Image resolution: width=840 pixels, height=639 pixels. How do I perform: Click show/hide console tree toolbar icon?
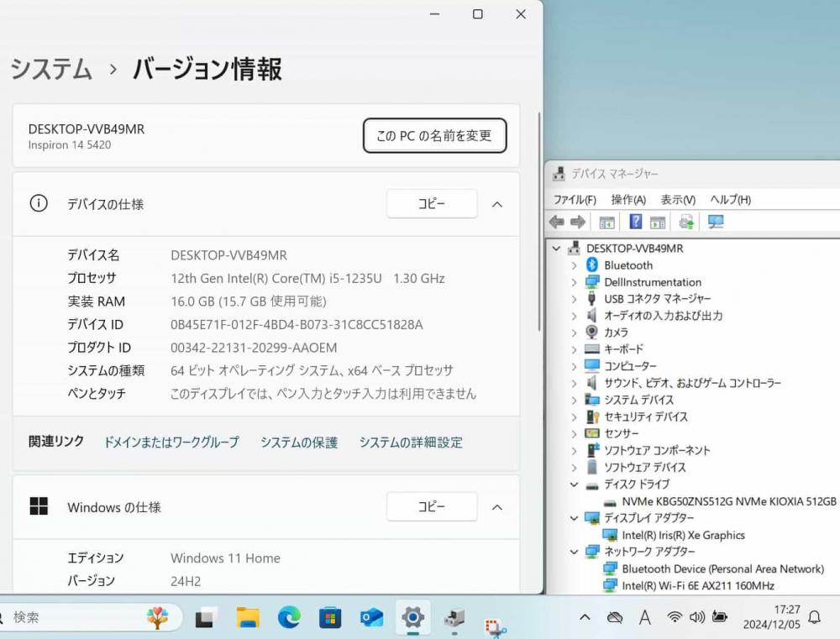(606, 222)
